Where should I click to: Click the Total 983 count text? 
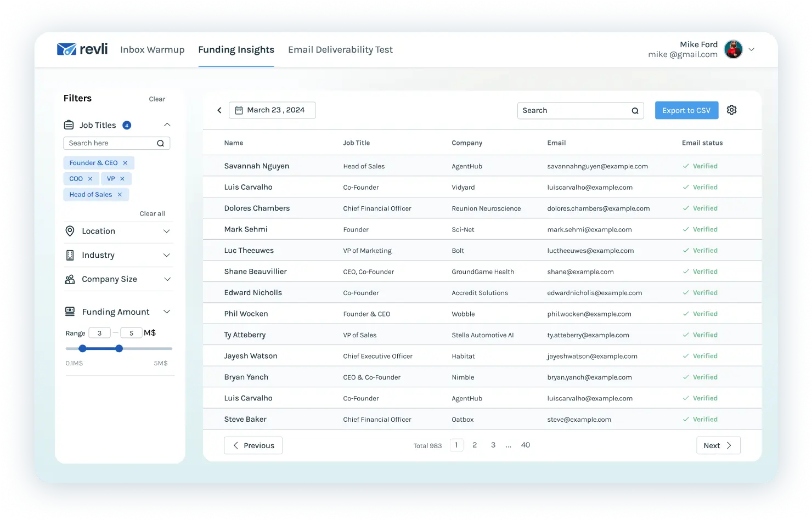click(x=427, y=446)
